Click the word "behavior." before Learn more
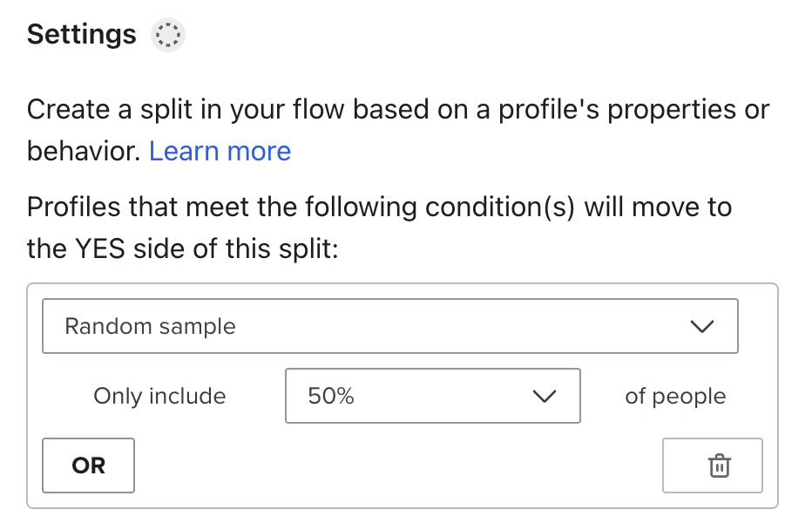The image size is (812, 530). (84, 152)
